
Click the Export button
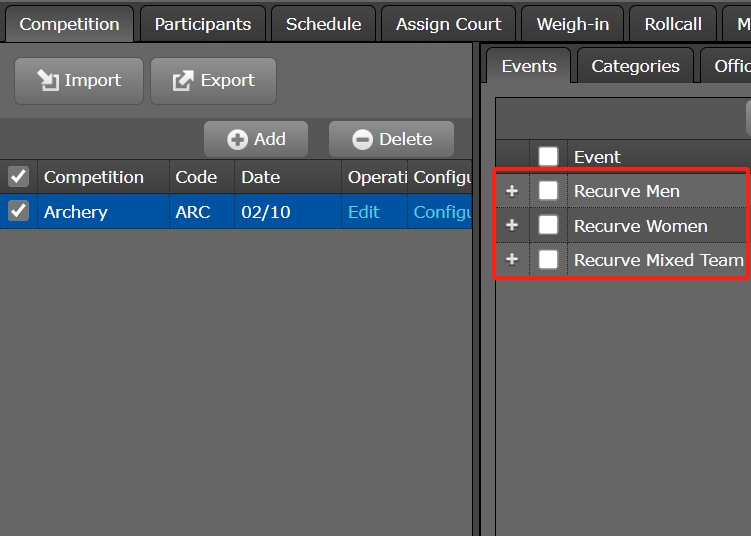tap(213, 81)
